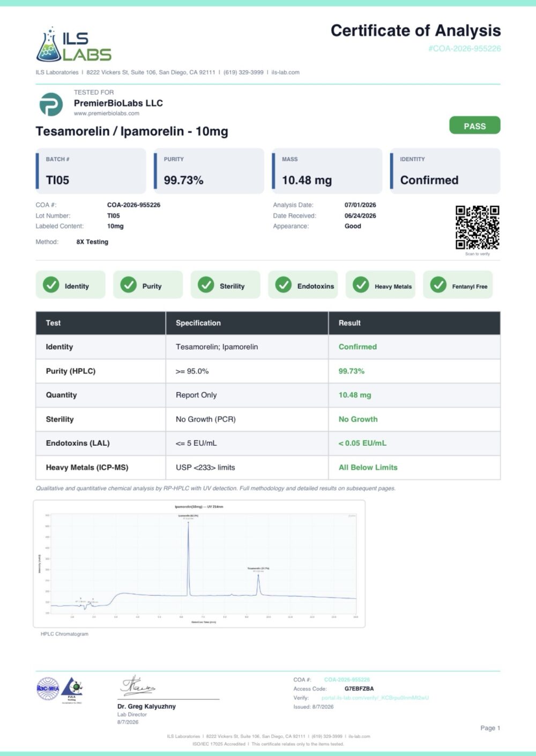Click the green 'Confirmed' result in table
The height and width of the screenshot is (756, 536).
pyautogui.click(x=358, y=347)
